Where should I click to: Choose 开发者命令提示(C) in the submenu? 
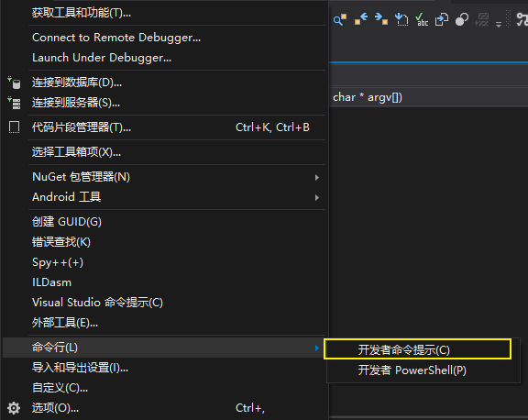coord(418,349)
